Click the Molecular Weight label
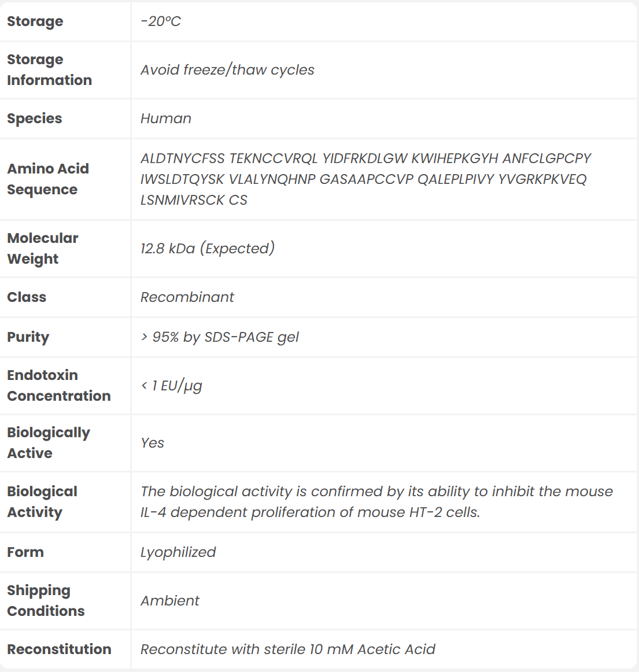The image size is (639, 672). (43, 249)
